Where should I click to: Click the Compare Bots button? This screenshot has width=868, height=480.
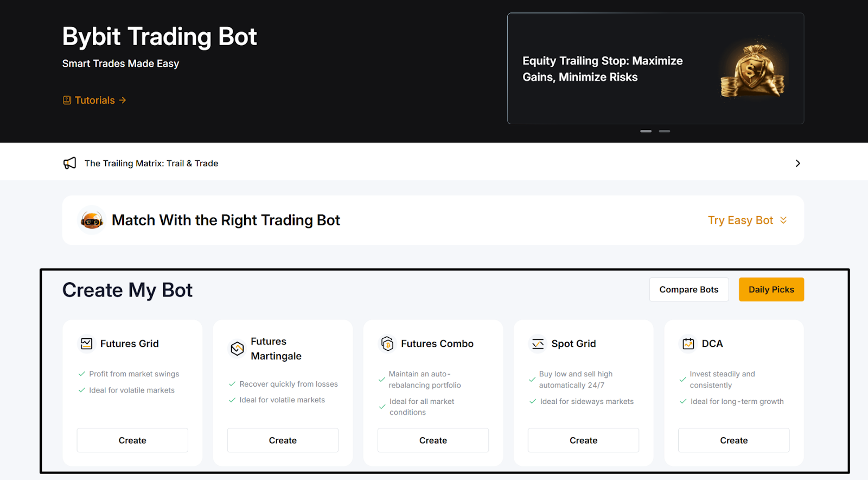click(x=689, y=289)
